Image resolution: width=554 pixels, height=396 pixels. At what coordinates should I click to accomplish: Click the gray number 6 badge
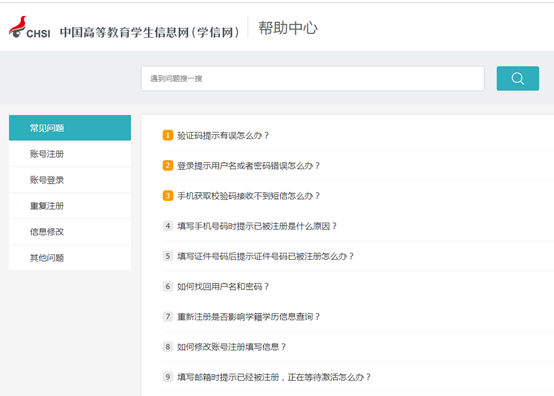(168, 286)
